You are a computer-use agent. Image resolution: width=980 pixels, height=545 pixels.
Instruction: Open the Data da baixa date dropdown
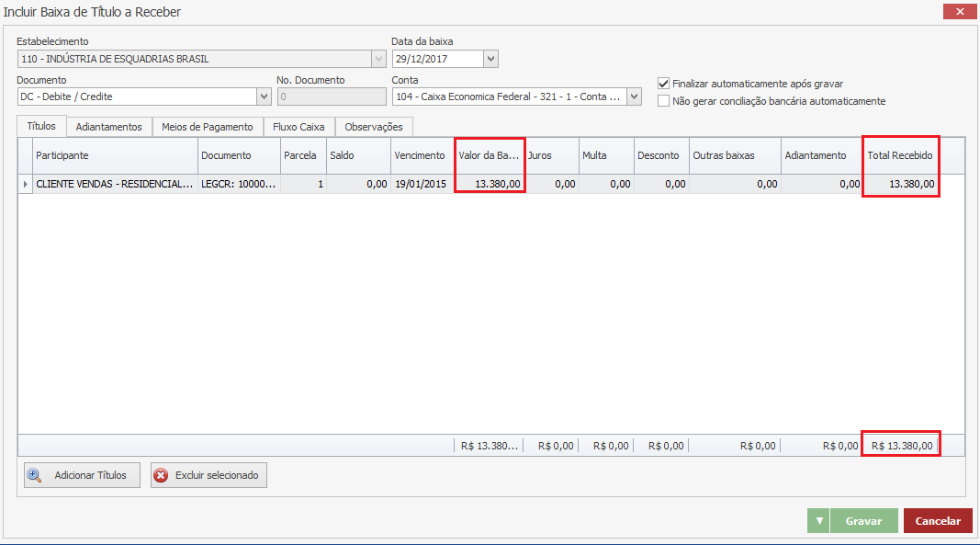[x=490, y=59]
